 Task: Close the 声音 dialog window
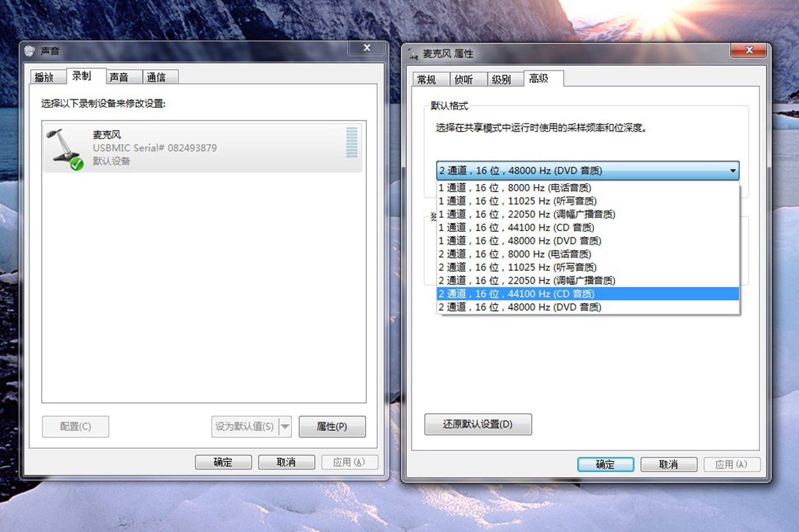[x=367, y=48]
